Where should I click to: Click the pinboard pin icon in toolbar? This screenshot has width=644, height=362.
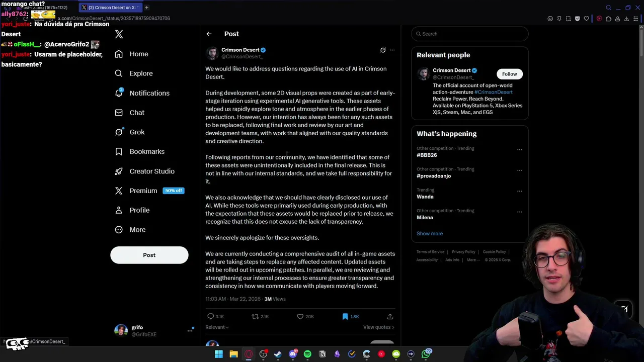pos(559,19)
